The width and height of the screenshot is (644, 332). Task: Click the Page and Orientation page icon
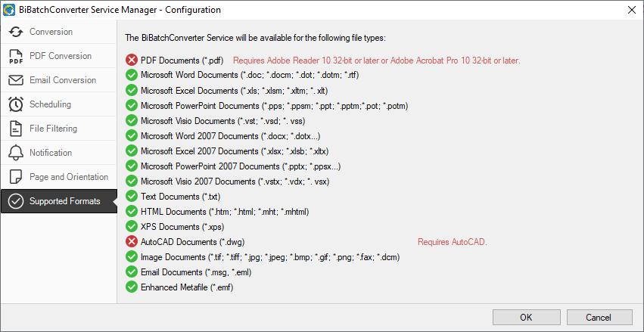click(x=16, y=177)
